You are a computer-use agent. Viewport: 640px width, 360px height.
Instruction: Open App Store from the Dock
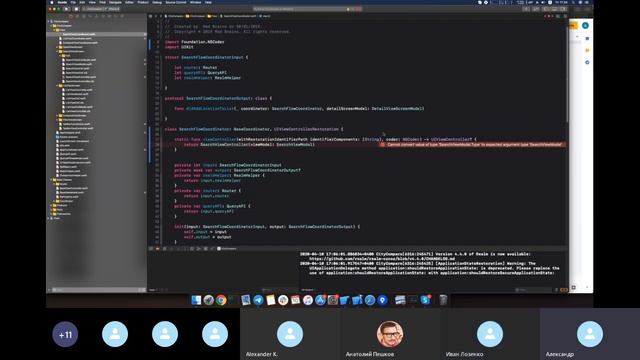(320, 300)
